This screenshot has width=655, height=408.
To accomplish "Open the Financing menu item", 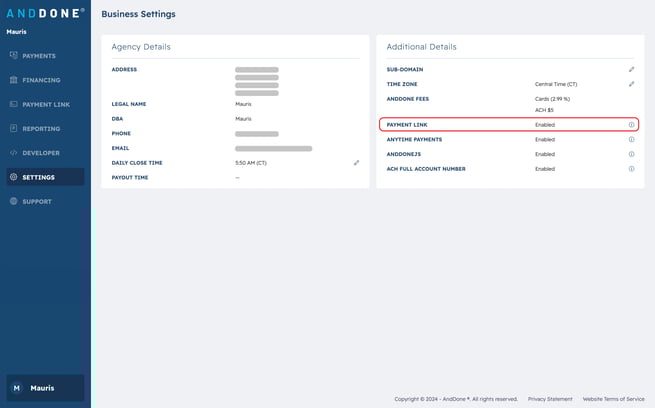I will pyautogui.click(x=45, y=80).
